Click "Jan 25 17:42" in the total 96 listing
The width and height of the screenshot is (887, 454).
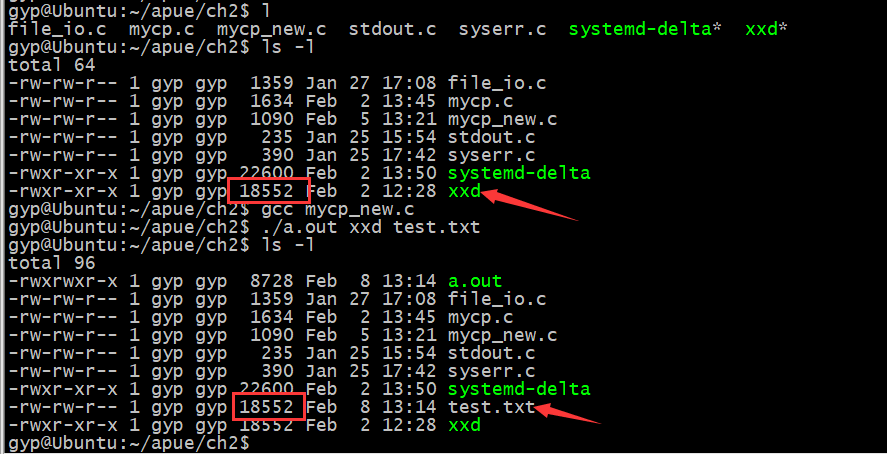(x=371, y=371)
